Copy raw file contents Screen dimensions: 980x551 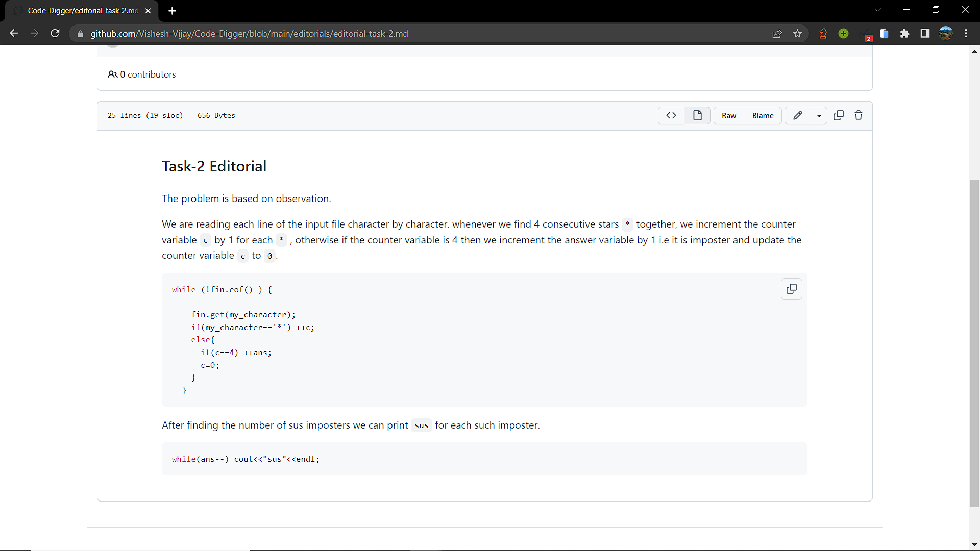pos(839,116)
